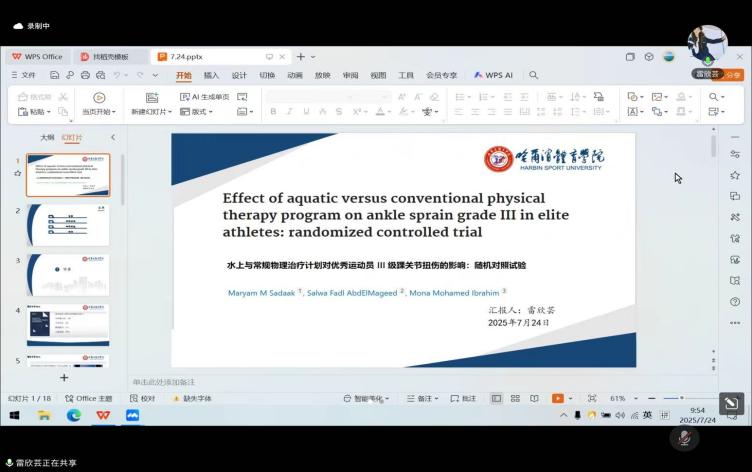Switch to slide sorter grid view
Viewport: 752px width, 472px height.
[515, 399]
